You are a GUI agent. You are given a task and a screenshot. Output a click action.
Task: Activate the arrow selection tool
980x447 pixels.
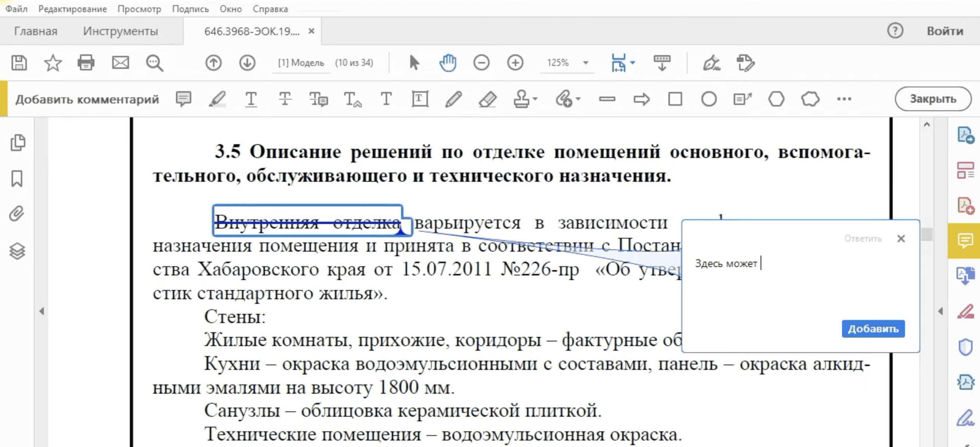pyautogui.click(x=414, y=63)
